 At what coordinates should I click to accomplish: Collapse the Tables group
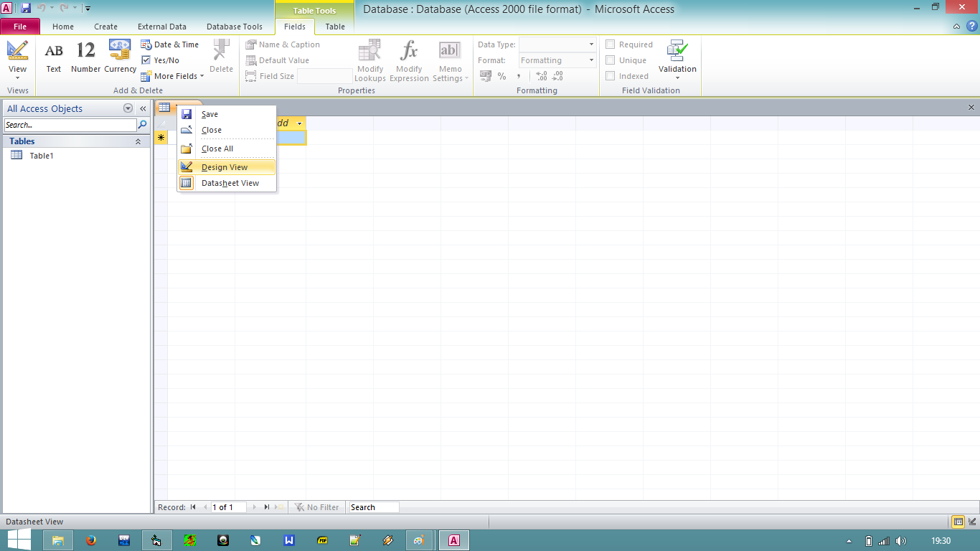tap(138, 141)
